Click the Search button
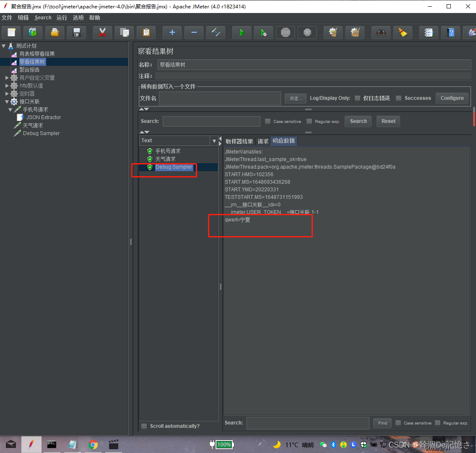The image size is (476, 453). (358, 121)
